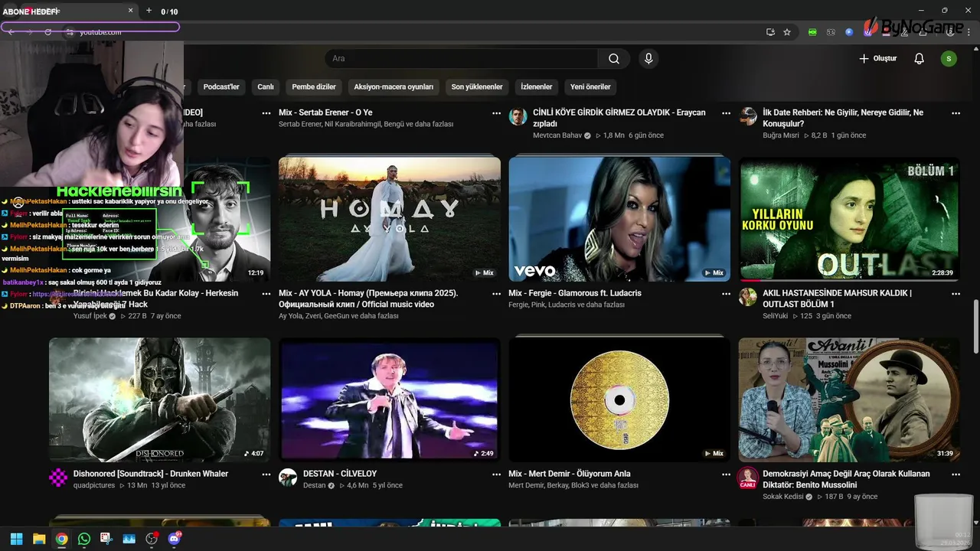Click the install app icon in address bar
This screenshot has height=551, width=980.
pyautogui.click(x=770, y=32)
